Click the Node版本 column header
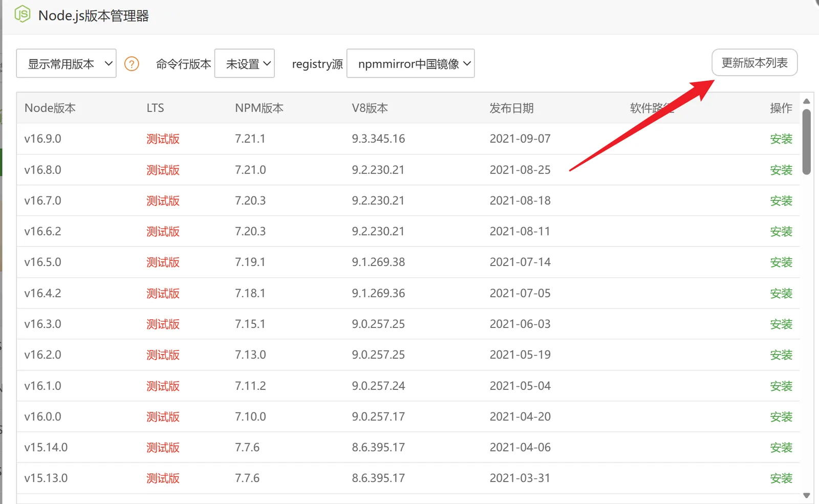 pyautogui.click(x=50, y=108)
